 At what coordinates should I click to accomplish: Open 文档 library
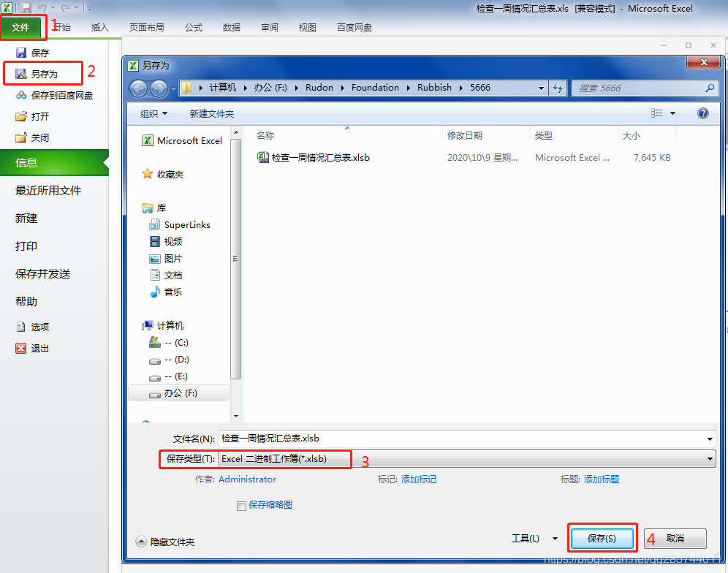[166, 276]
